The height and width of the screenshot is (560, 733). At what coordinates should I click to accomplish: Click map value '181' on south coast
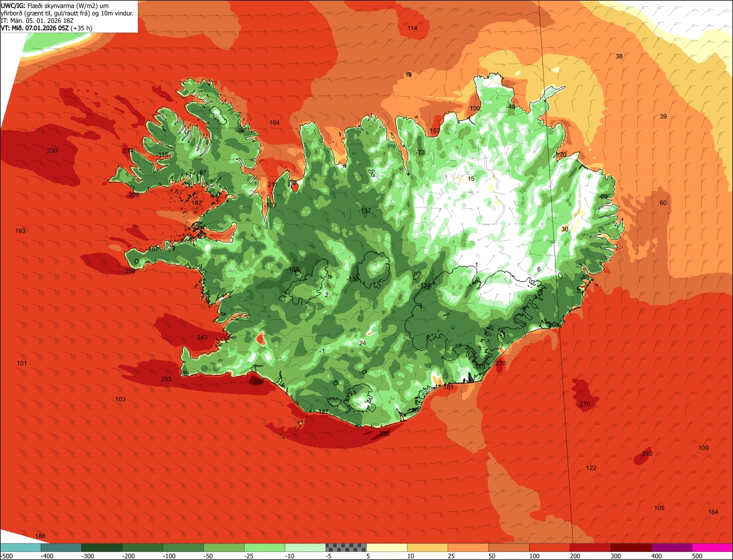tap(448, 387)
